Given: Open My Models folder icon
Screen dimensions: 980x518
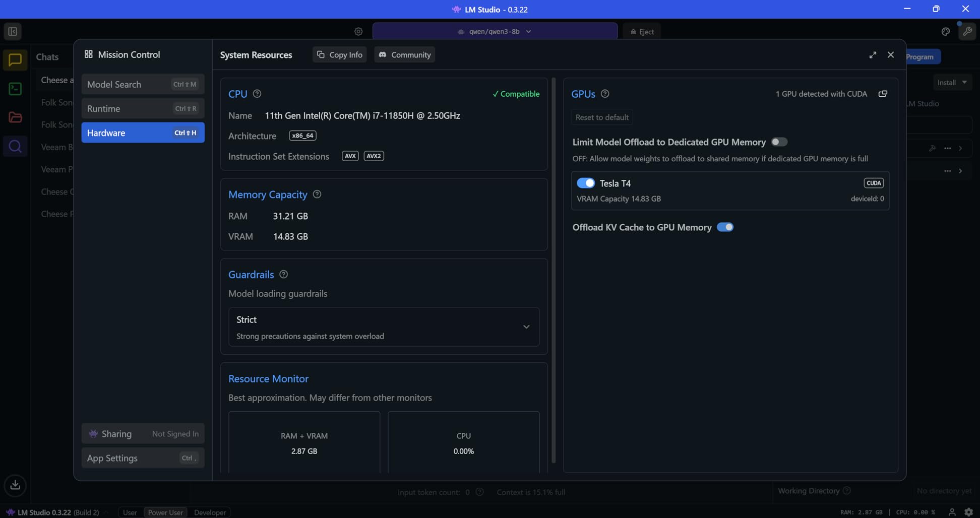Looking at the screenshot, I should pos(15,117).
